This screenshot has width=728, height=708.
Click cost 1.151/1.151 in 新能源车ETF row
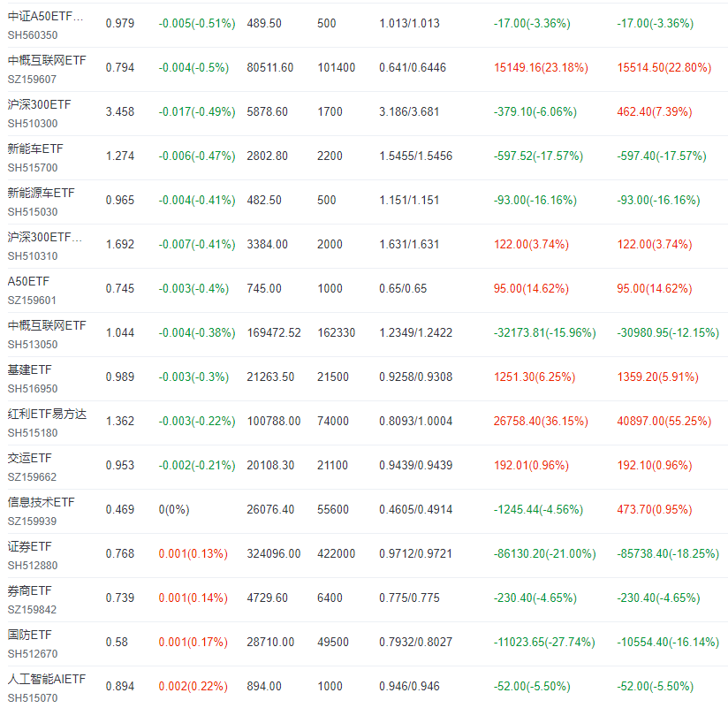(x=409, y=200)
